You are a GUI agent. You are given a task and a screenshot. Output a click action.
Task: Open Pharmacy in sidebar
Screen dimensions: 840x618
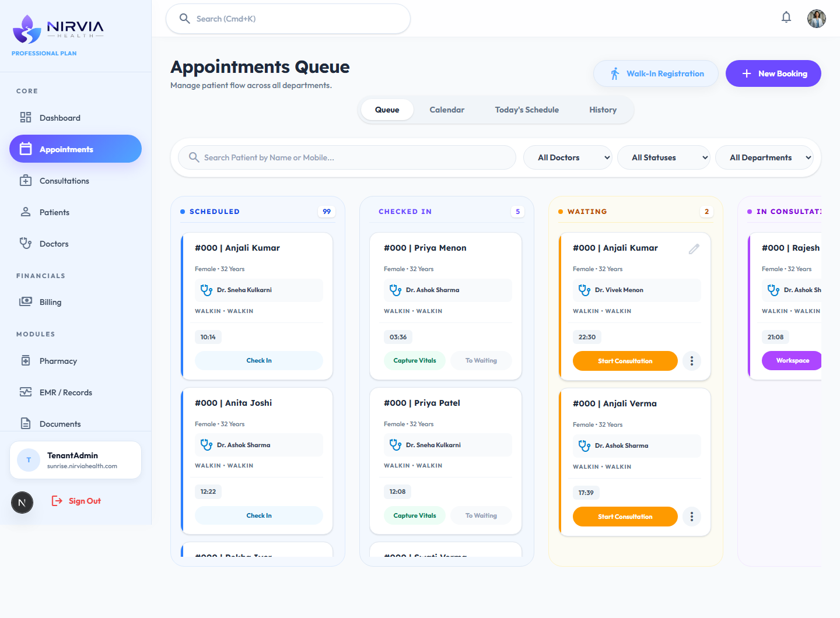[75, 361]
